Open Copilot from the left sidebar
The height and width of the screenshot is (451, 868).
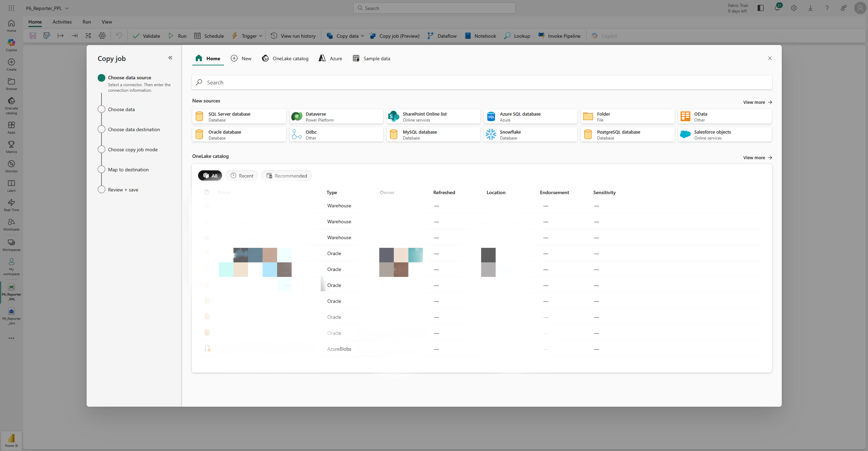11,45
